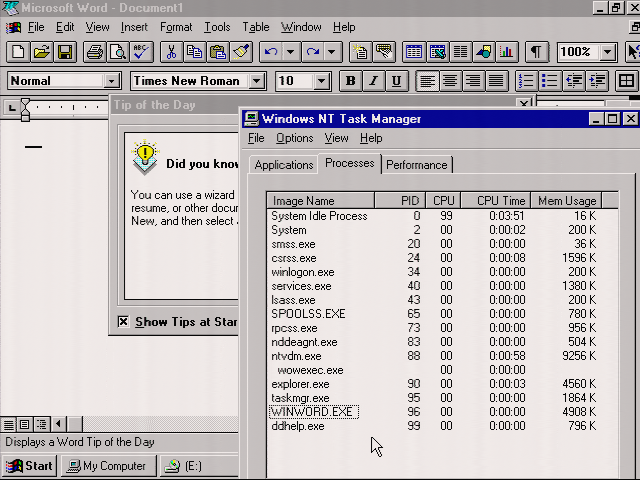The width and height of the screenshot is (640, 480).
Task: Click the Open folder icon in Word toolbar
Action: click(41, 52)
